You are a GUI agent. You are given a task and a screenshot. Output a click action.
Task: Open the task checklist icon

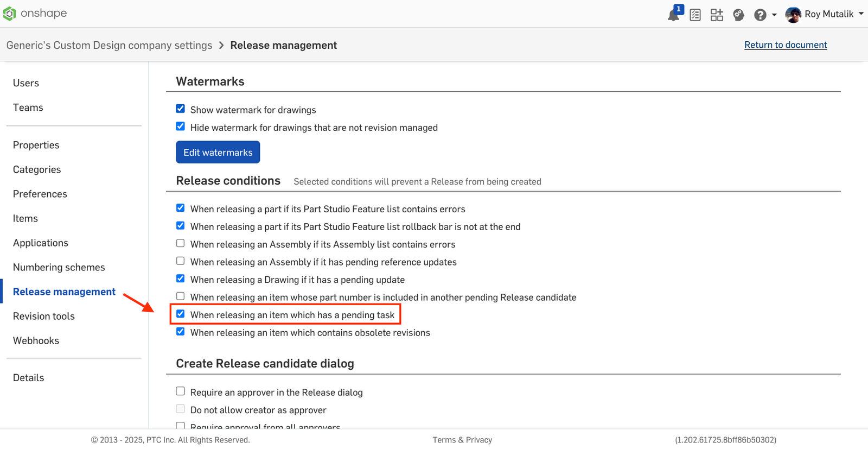695,15
